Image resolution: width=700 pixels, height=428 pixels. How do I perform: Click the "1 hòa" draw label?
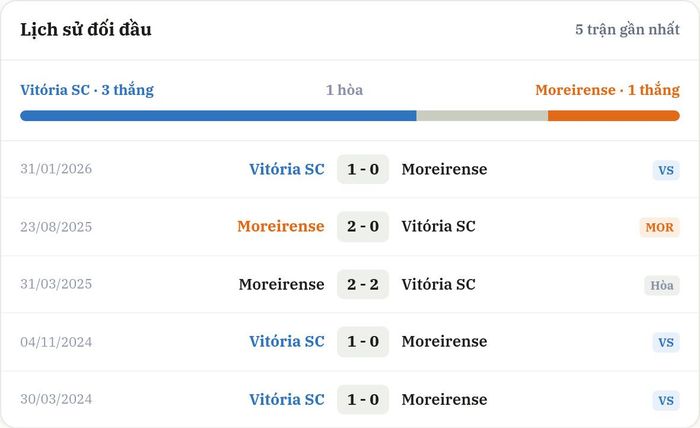pos(344,90)
